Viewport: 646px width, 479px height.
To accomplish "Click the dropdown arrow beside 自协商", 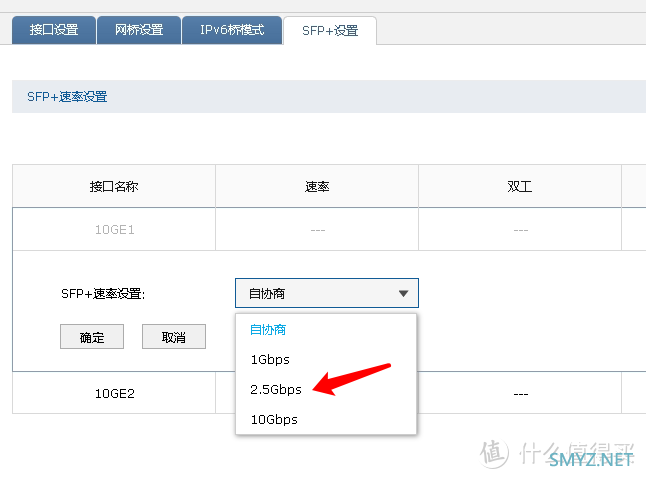I will [403, 294].
